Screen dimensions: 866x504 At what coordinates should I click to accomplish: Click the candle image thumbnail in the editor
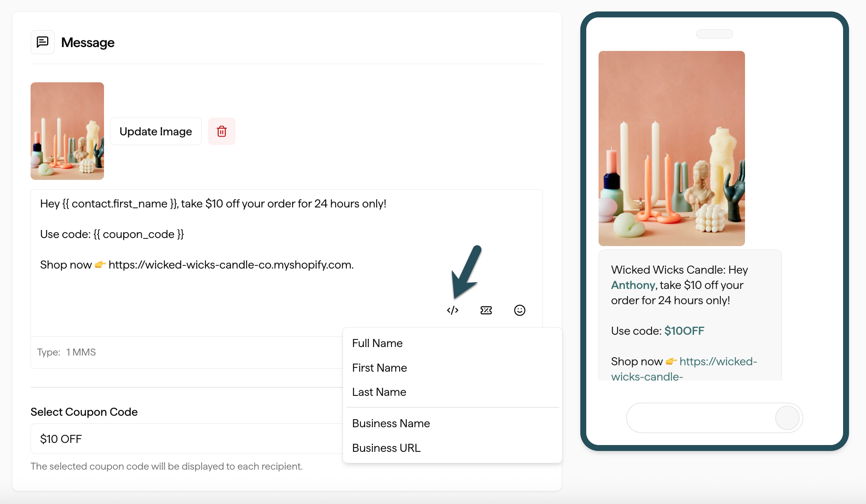coord(67,131)
